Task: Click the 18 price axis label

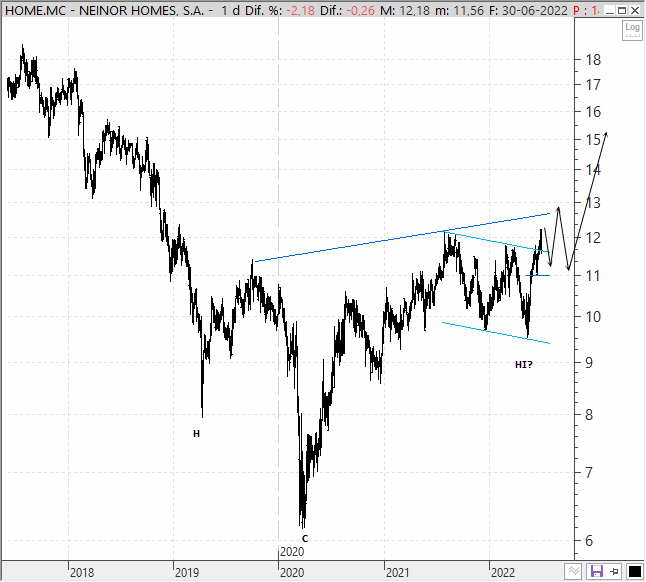Action: (593, 60)
